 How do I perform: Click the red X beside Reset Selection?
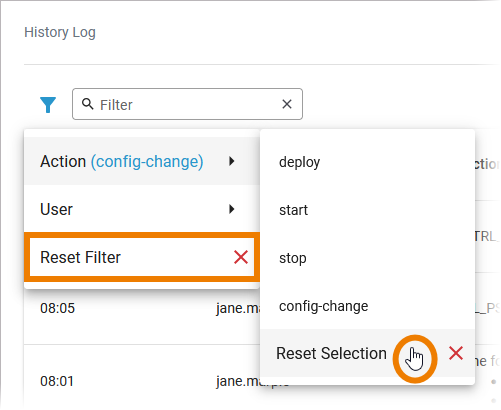pyautogui.click(x=456, y=353)
